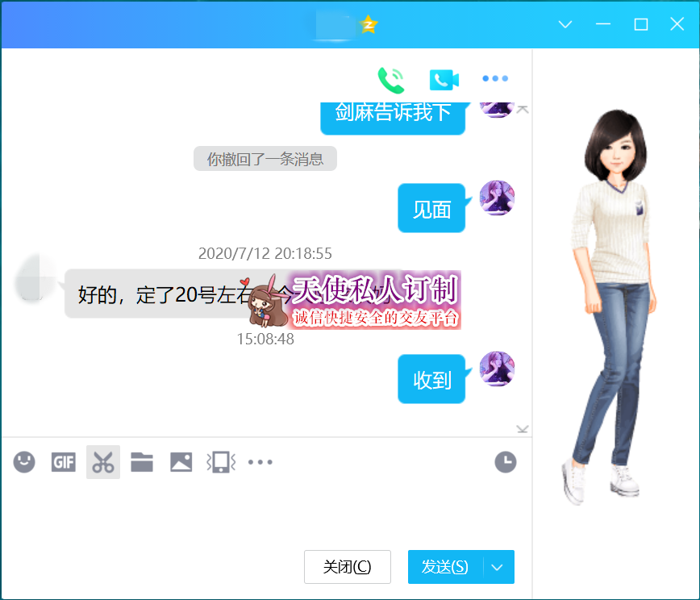Open the window chevron menu
Image resolution: width=700 pixels, height=600 pixels.
click(565, 25)
